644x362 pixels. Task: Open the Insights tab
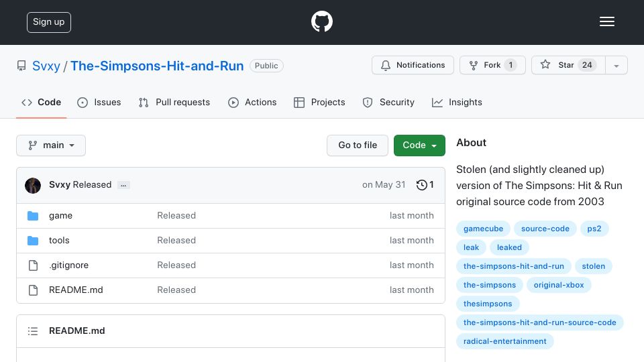[x=457, y=102]
